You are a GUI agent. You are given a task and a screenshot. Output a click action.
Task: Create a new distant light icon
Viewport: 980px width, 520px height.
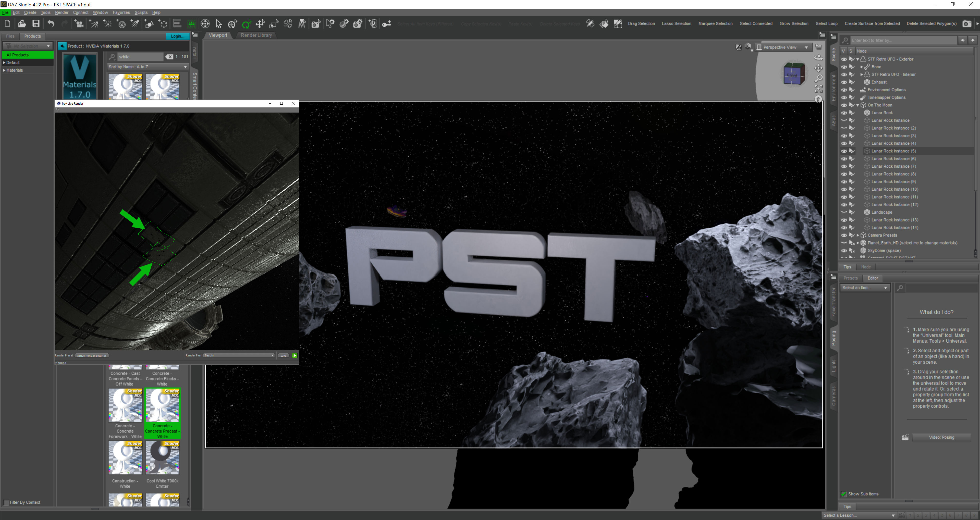tap(94, 23)
